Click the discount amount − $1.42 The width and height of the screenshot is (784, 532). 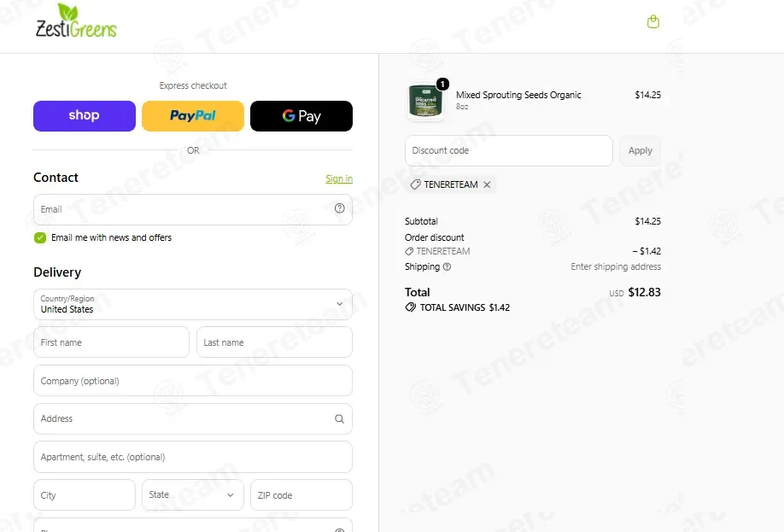(x=647, y=251)
